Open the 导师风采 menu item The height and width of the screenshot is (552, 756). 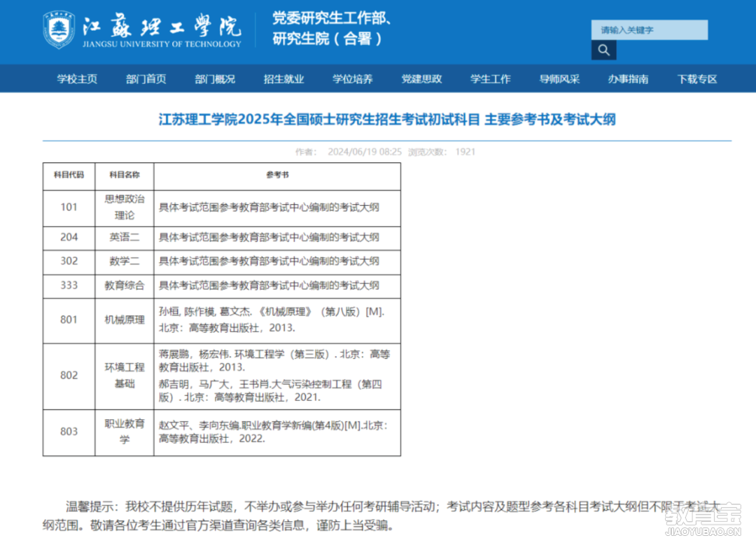559,79
